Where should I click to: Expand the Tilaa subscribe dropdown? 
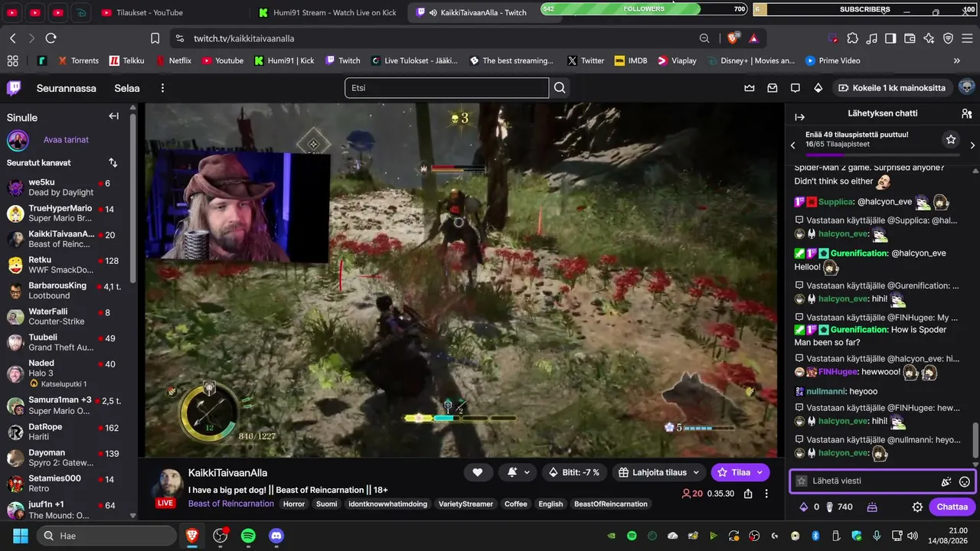(x=758, y=472)
